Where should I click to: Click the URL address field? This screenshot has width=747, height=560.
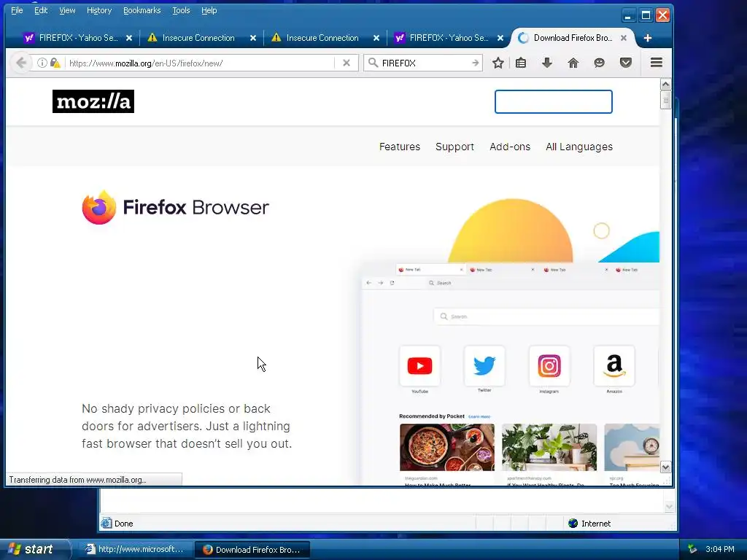click(x=200, y=63)
